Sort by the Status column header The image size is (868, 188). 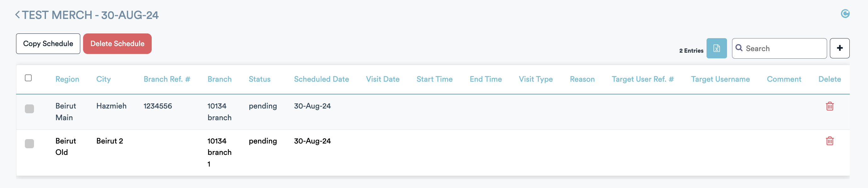pos(259,79)
